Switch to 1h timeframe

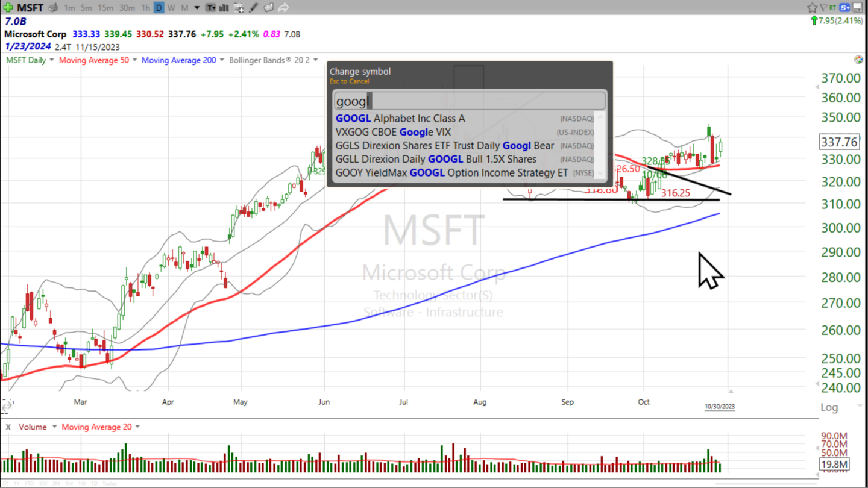145,8
